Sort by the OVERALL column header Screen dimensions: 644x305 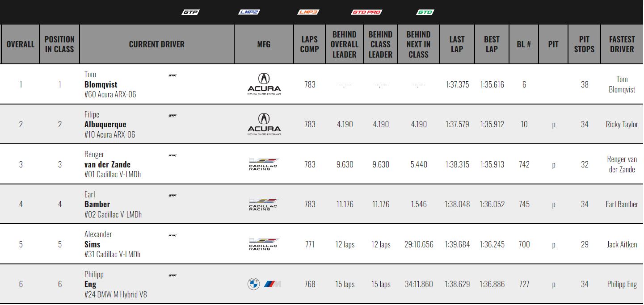pyautogui.click(x=20, y=44)
